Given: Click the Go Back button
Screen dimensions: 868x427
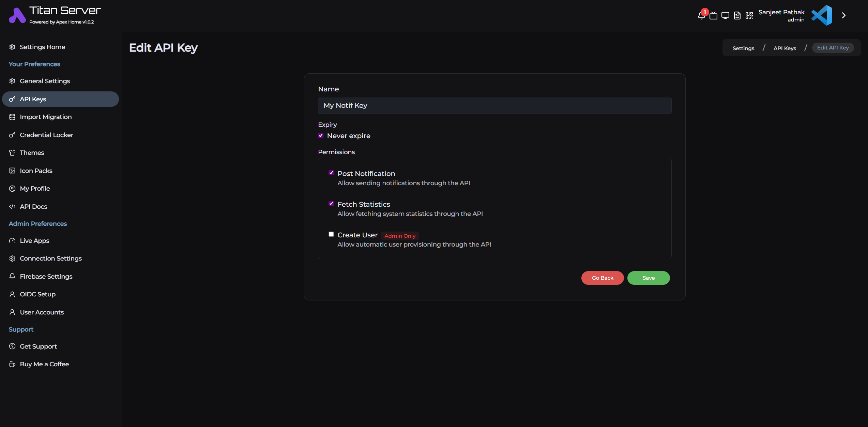Looking at the screenshot, I should [602, 278].
